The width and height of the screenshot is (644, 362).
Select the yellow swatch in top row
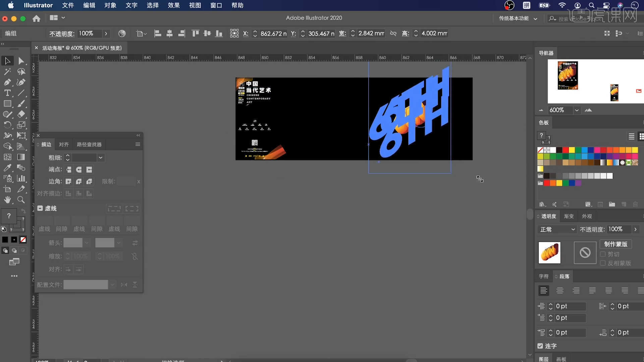[x=572, y=150]
